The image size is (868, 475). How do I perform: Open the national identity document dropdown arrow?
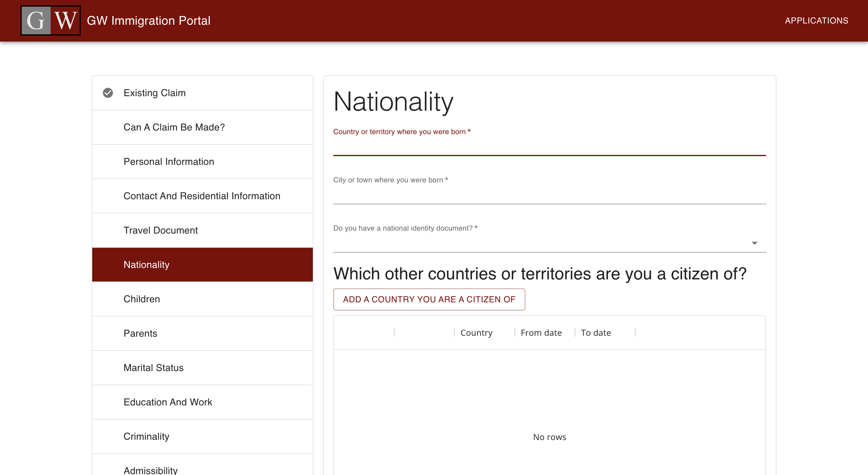pyautogui.click(x=755, y=243)
